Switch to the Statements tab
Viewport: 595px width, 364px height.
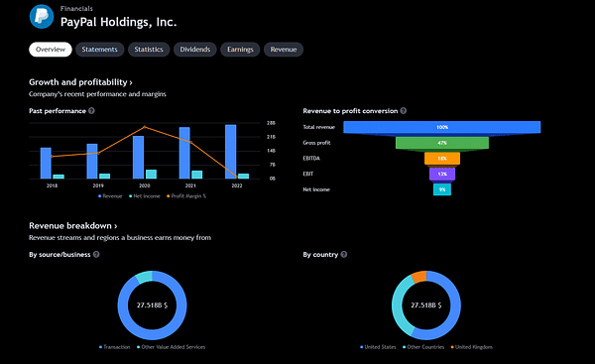(100, 50)
